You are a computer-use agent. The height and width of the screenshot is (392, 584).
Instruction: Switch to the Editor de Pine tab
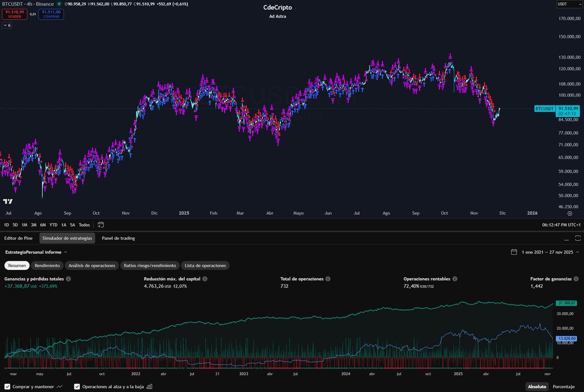tap(18, 238)
